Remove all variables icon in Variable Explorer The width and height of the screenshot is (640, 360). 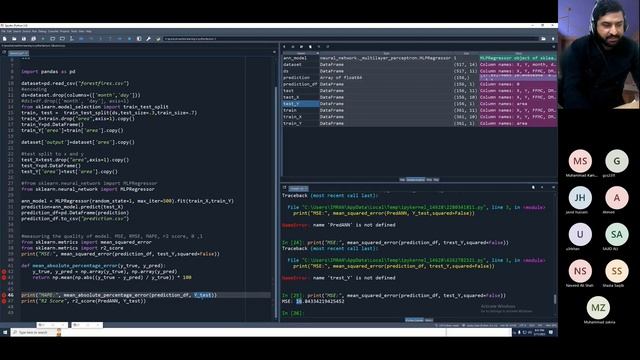(310, 47)
